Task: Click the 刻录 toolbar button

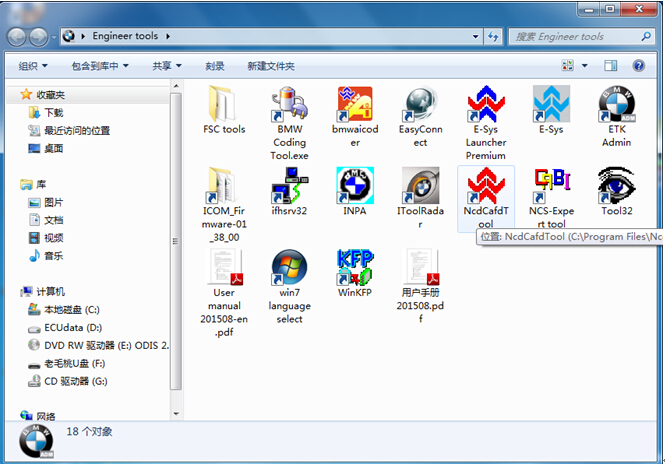Action: [215, 66]
